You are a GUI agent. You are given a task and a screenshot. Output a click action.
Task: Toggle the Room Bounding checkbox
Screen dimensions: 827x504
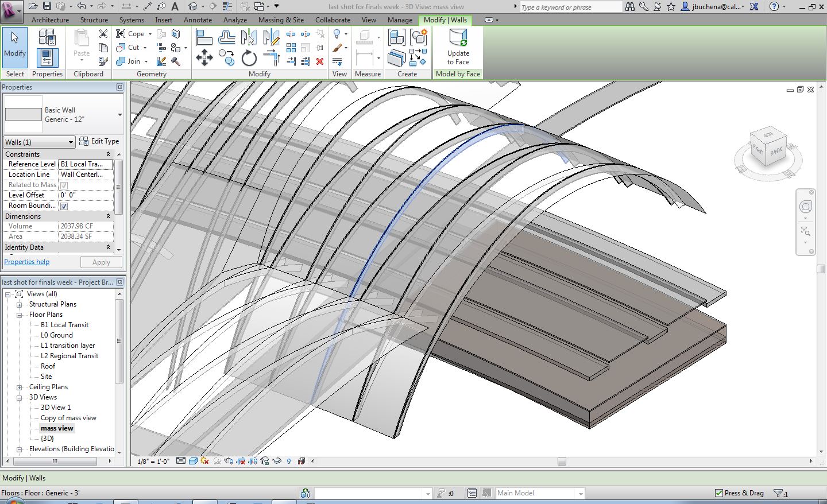[64, 206]
